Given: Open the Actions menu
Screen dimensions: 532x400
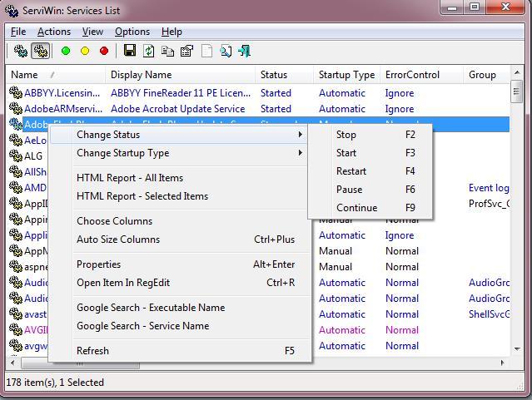Looking at the screenshot, I should point(54,32).
